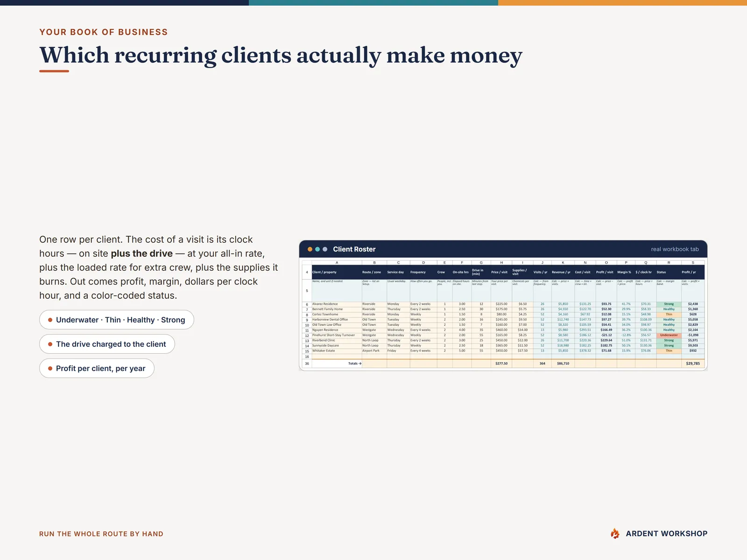The width and height of the screenshot is (747, 560).
Task: Click the ARDENT WORKSHOP brand name
Action: point(666,533)
